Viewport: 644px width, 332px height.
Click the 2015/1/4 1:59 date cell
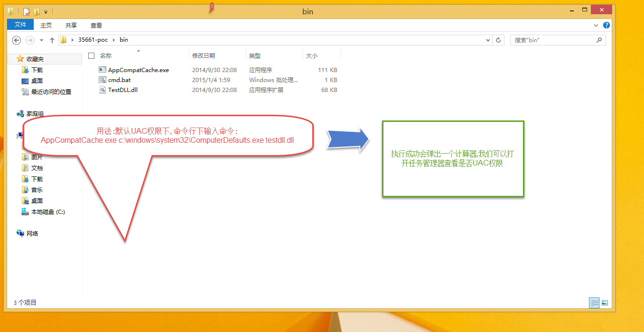211,80
